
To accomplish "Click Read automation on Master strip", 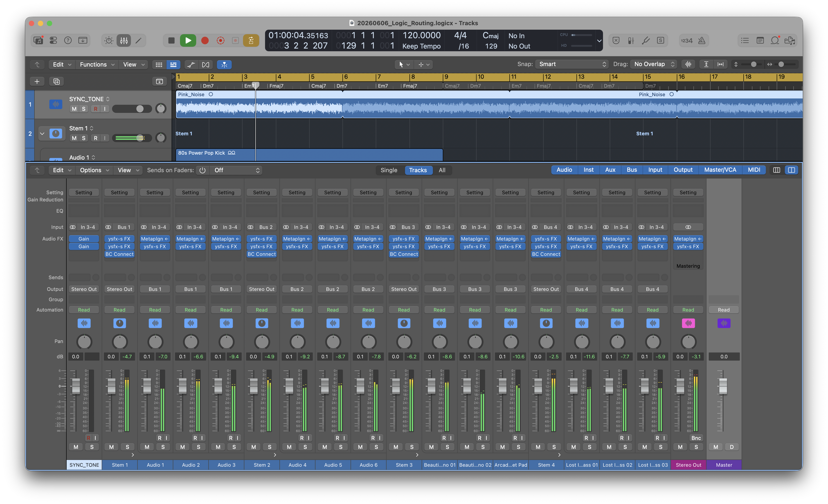I will tap(724, 310).
